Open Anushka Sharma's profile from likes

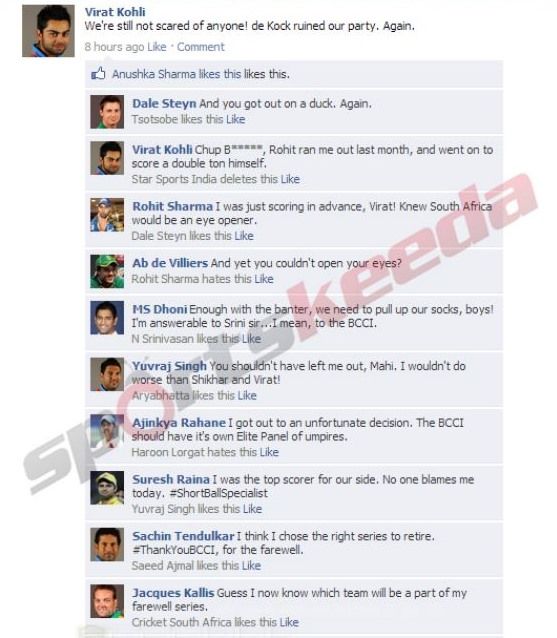tap(154, 74)
